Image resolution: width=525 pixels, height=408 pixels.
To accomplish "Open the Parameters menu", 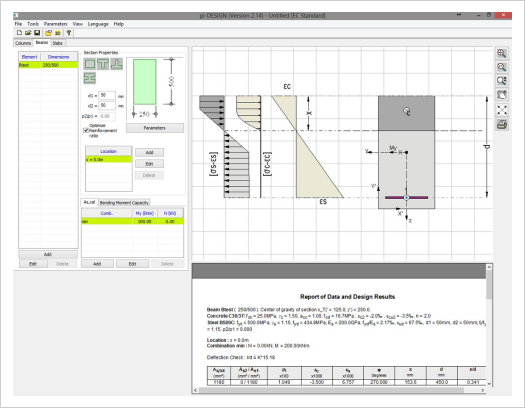I will (x=56, y=24).
